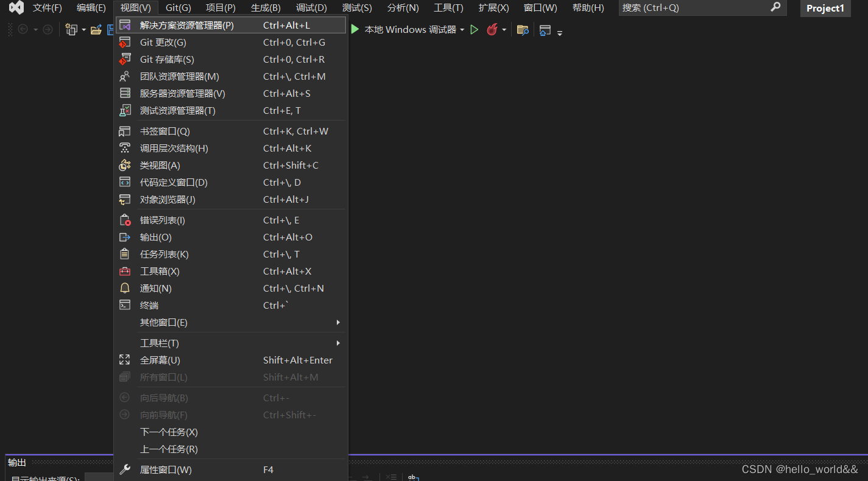Image resolution: width=868 pixels, height=481 pixels.
Task: Open 测试资源管理器(T) Test Explorer
Action: [231, 110]
